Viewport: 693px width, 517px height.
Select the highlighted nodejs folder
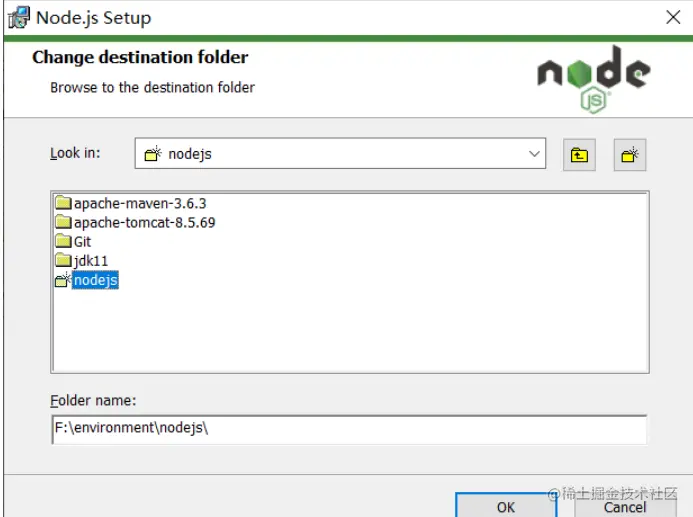[95, 280]
